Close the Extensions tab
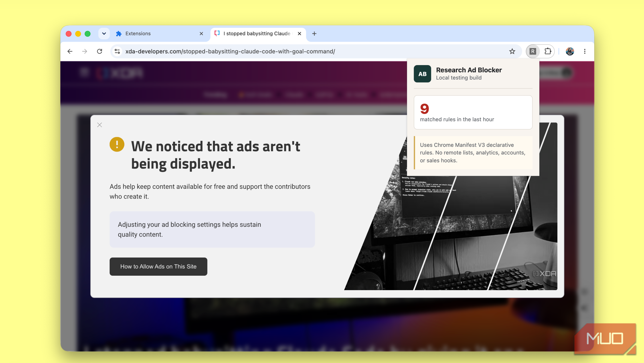Screen dimensions: 644x363 tap(201, 34)
